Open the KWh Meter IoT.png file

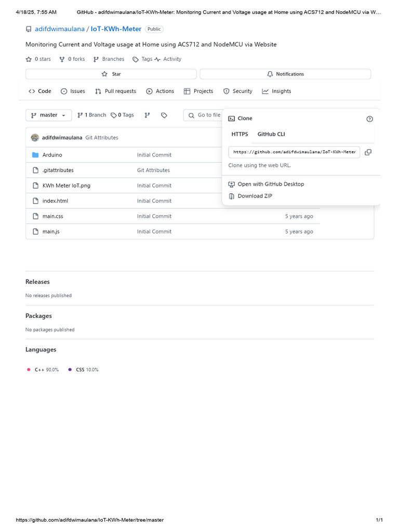pos(66,185)
